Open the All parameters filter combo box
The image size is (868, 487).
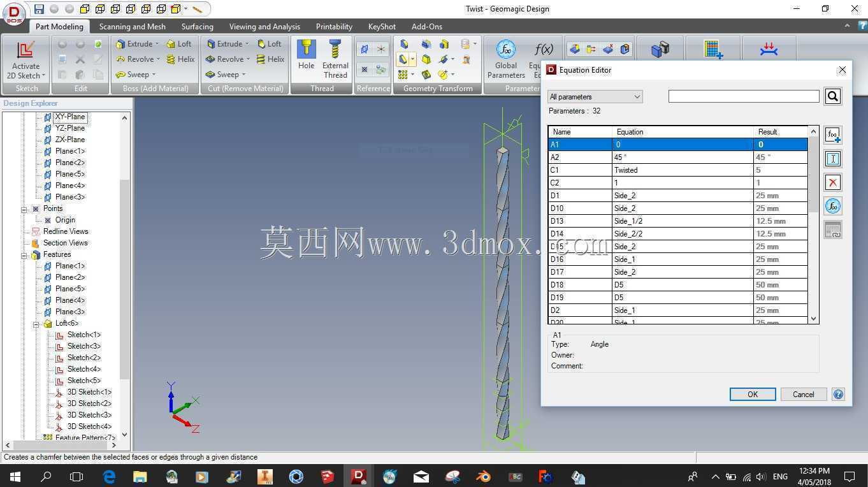(x=595, y=97)
